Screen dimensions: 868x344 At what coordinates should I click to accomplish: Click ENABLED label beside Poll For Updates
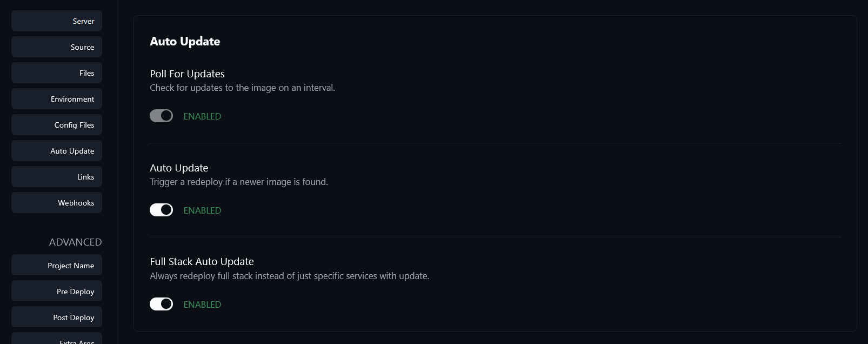(x=202, y=116)
